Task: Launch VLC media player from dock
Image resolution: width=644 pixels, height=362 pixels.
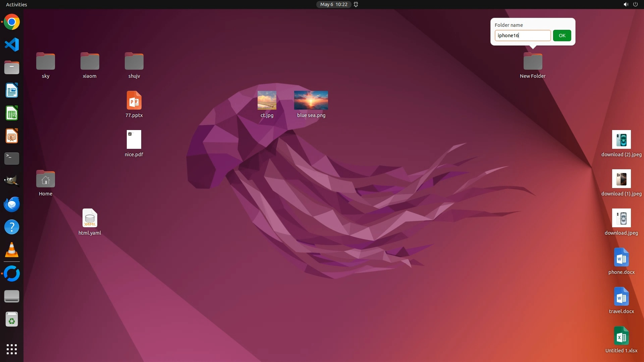Action: pyautogui.click(x=12, y=250)
